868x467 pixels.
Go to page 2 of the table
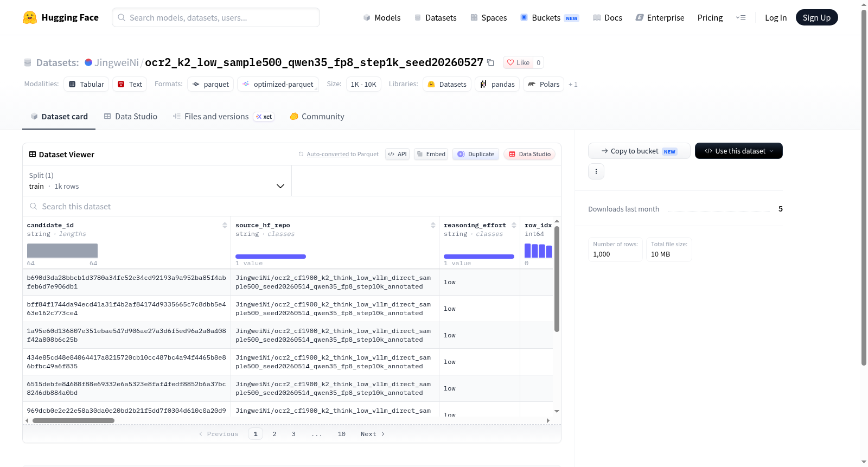click(x=275, y=434)
